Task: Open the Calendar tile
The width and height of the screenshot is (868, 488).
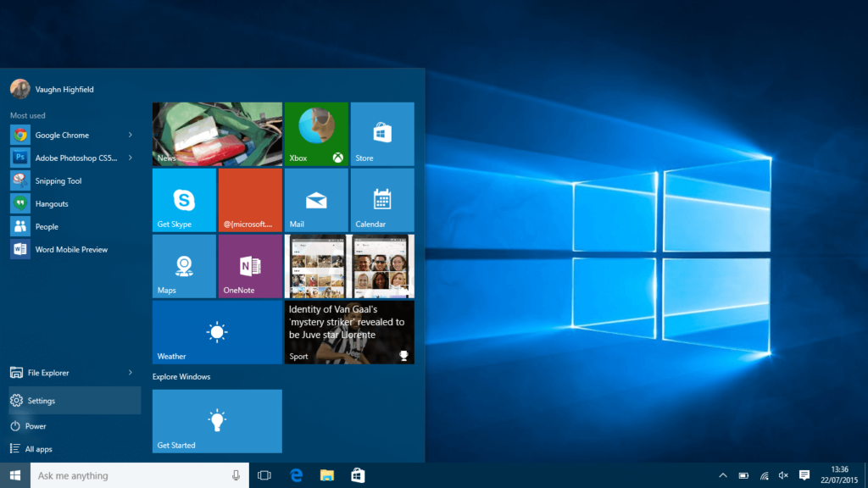Action: 381,200
